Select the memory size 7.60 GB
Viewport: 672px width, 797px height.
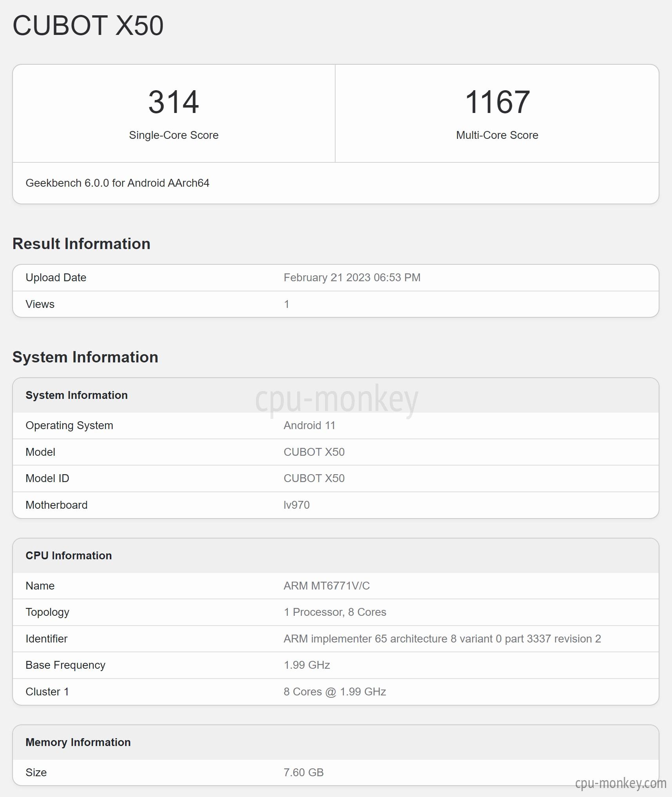304,772
